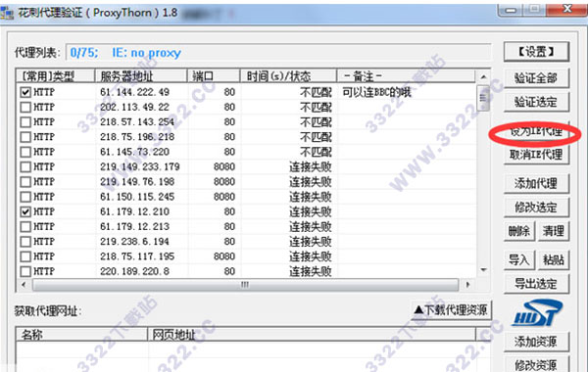
Task: Click the 网页地址 column header
Action: point(312,334)
